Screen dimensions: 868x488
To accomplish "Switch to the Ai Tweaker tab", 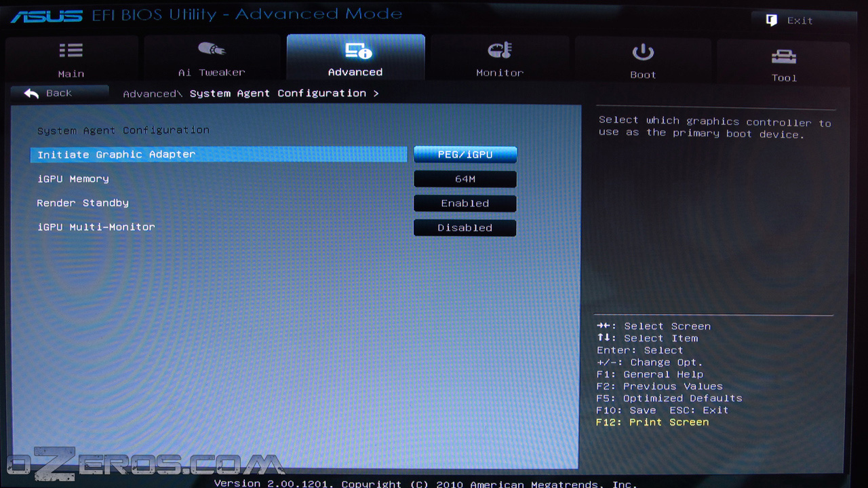I will point(212,59).
